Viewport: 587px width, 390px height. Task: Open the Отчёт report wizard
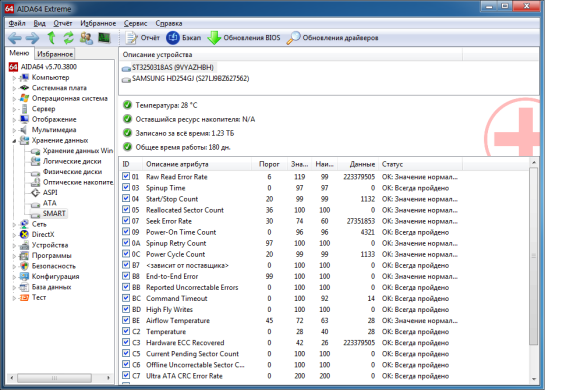click(x=142, y=38)
